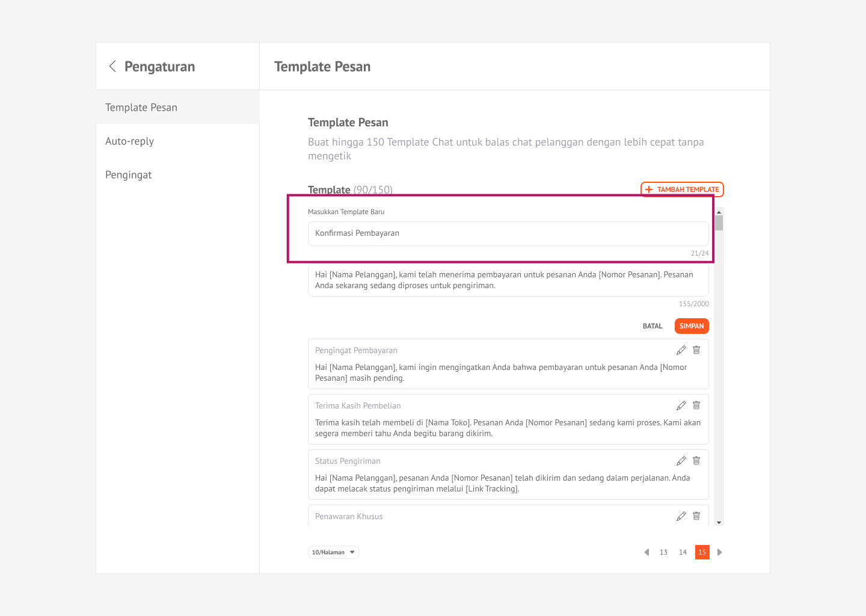Click the back arrow beside Pengaturan
The height and width of the screenshot is (616, 866).
(112, 66)
